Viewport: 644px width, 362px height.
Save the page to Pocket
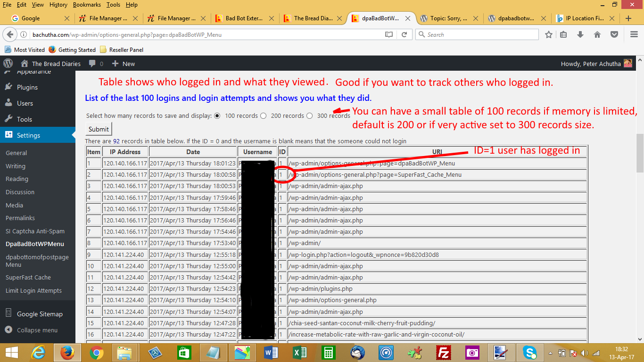(614, 34)
